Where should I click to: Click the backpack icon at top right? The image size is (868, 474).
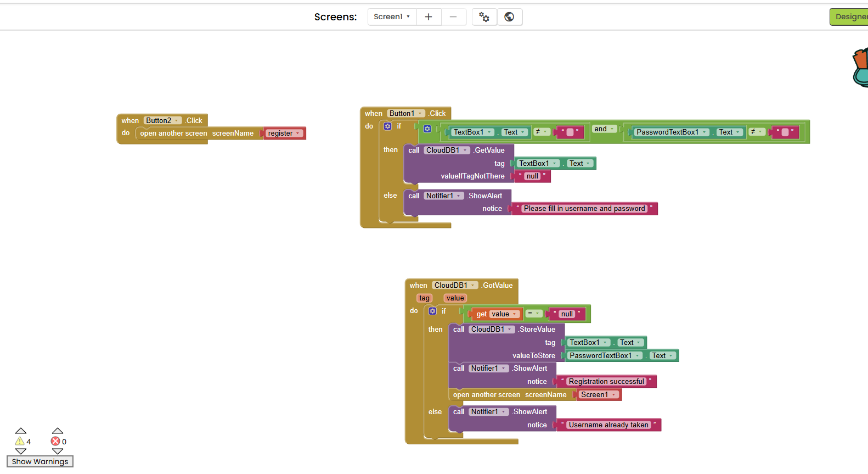[x=860, y=68]
